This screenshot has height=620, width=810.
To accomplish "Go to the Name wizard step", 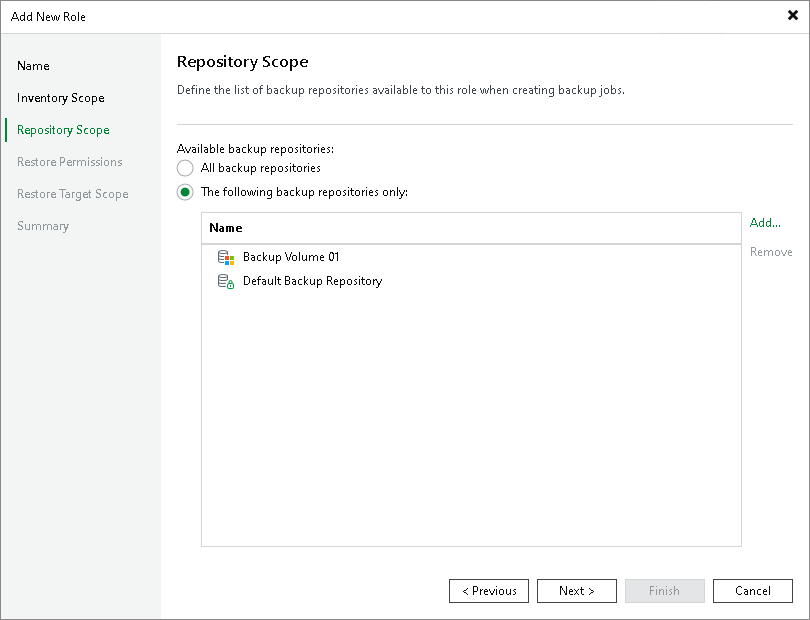I will [x=33, y=66].
